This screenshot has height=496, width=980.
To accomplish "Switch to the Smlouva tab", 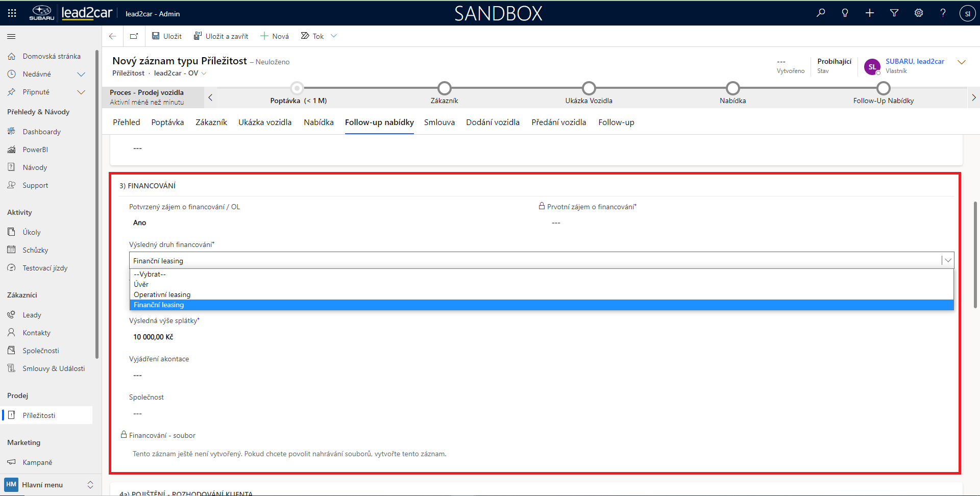I will click(x=439, y=122).
